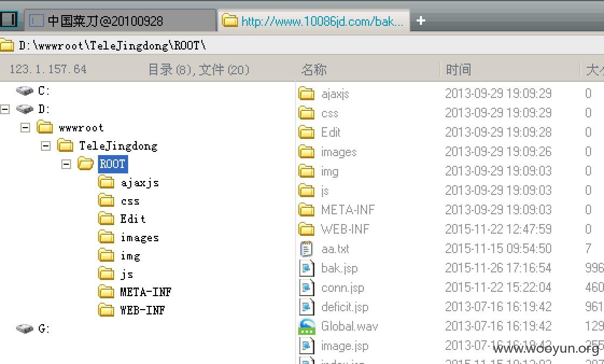
Task: Click the bak.jsp file icon
Action: [x=307, y=268]
